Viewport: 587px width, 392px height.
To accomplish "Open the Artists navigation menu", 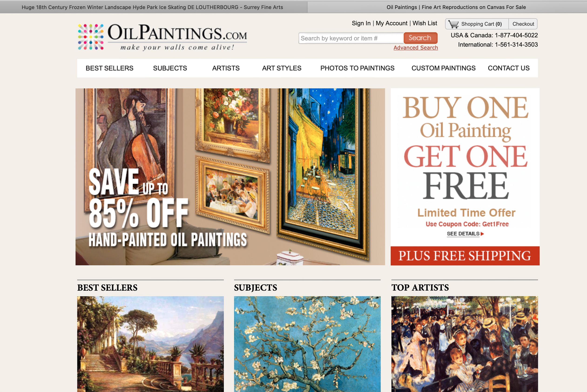I will tap(226, 68).
